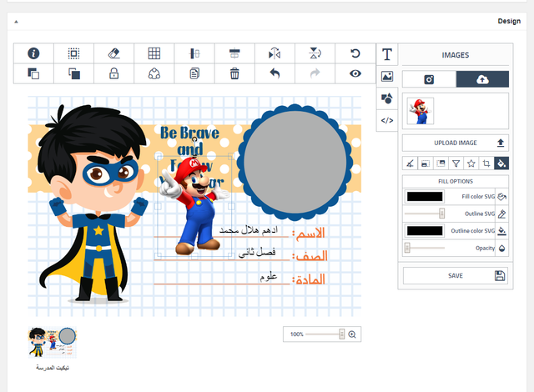Open the Shapes tool tab
Image resolution: width=534 pixels, height=392 pixels.
(x=387, y=98)
